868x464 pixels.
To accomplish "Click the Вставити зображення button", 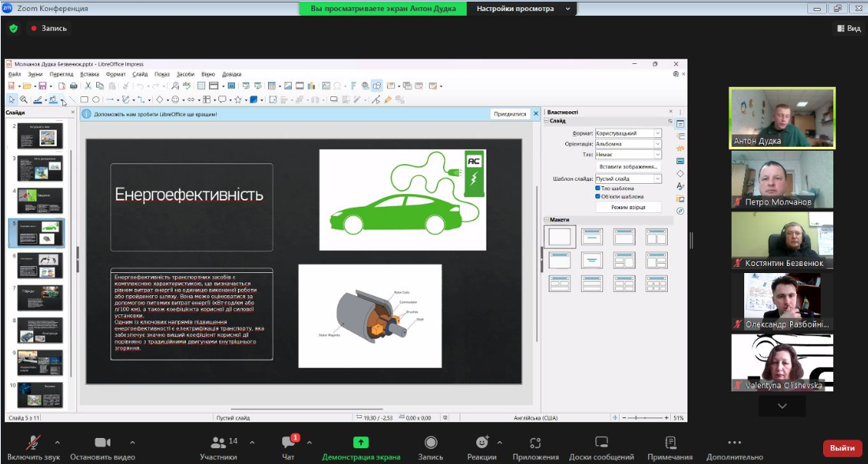I will [628, 167].
